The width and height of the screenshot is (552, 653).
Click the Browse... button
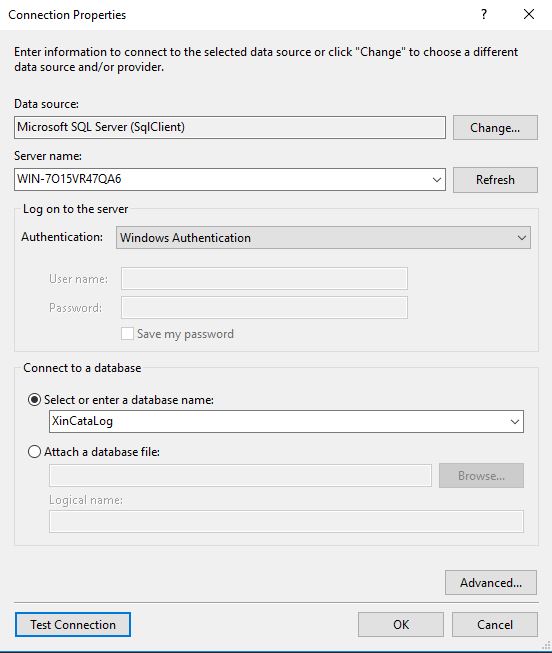coord(481,476)
